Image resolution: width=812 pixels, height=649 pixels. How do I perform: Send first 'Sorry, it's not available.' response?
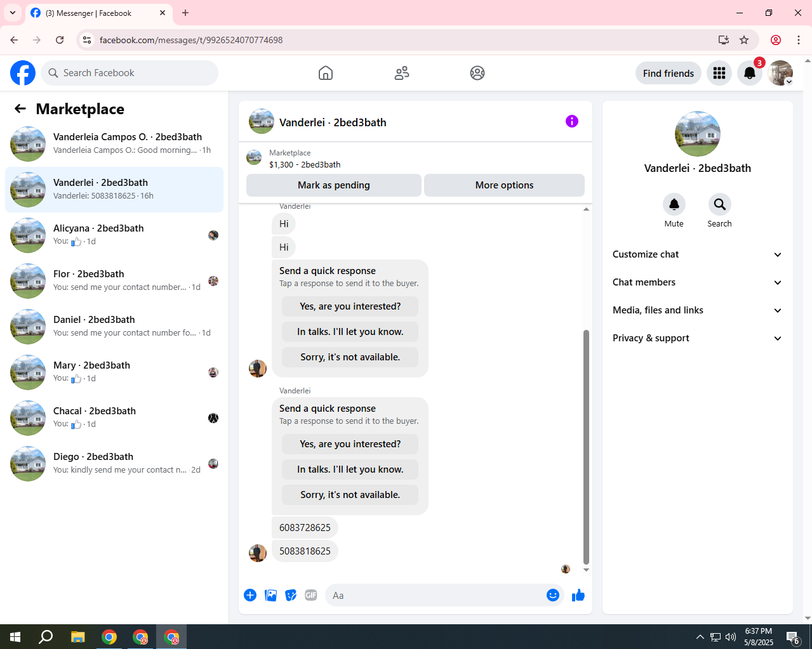coord(350,357)
